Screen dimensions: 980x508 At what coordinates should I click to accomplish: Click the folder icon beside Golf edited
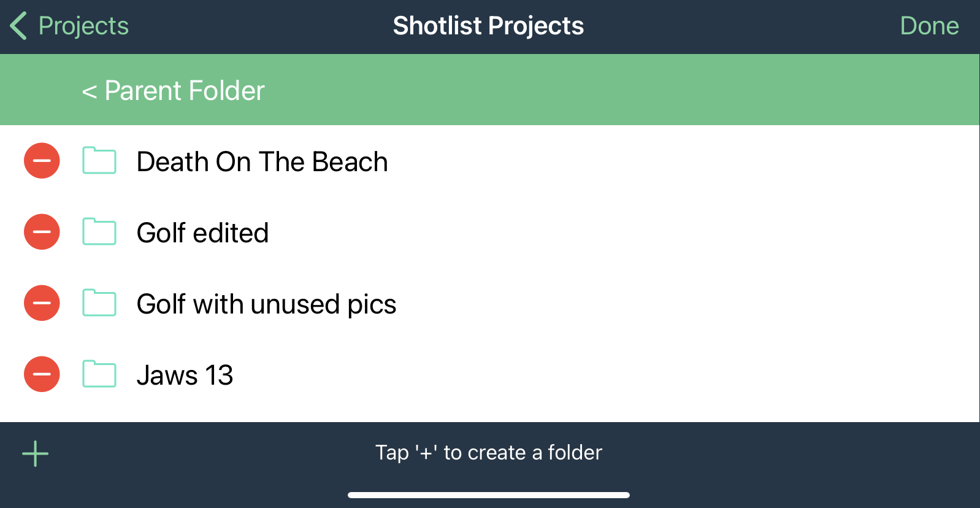pyautogui.click(x=99, y=232)
